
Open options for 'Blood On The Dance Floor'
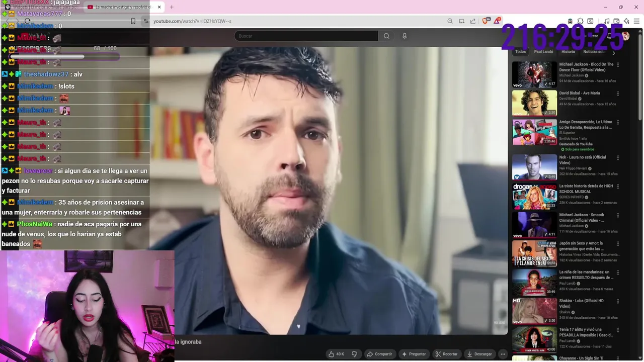618,65
